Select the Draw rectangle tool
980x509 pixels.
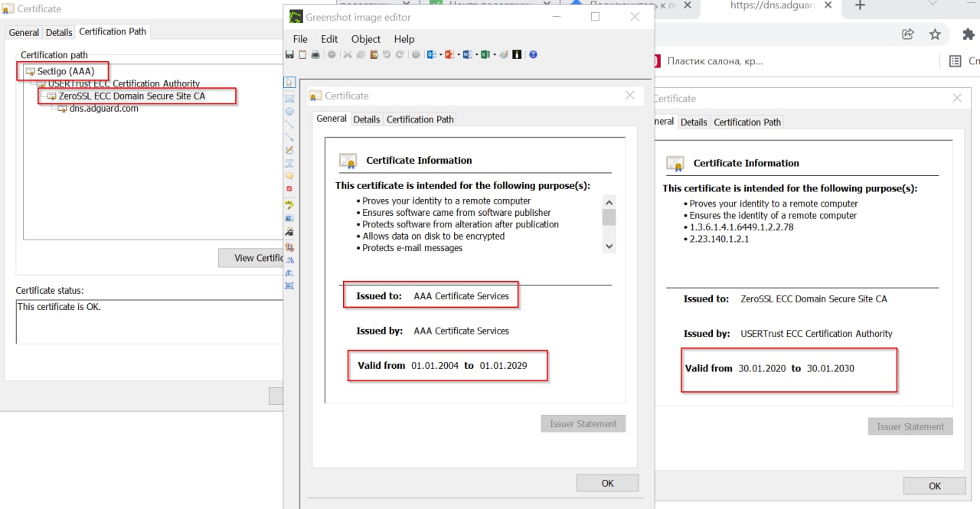tap(289, 99)
